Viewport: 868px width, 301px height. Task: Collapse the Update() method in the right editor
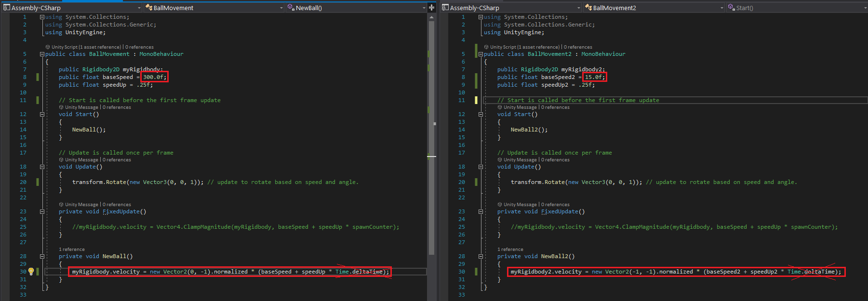click(x=481, y=167)
